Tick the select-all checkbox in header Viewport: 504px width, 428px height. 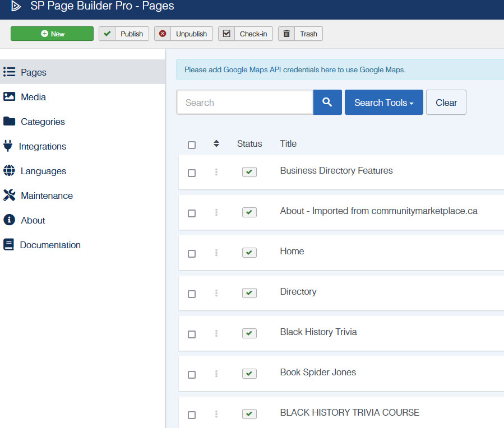(x=192, y=145)
